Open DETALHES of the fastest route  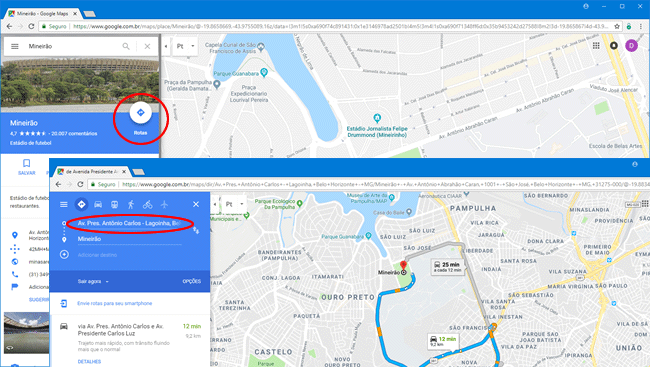[x=89, y=361]
